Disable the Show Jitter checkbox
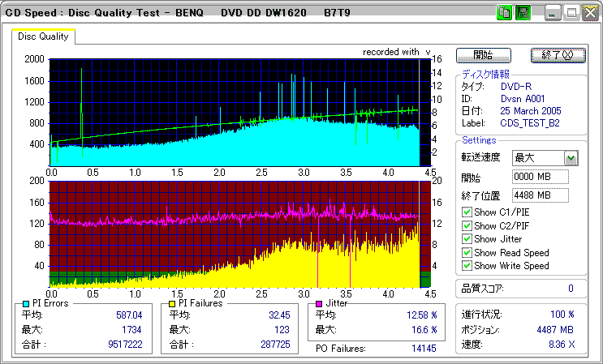The height and width of the screenshot is (364, 603). [x=467, y=239]
